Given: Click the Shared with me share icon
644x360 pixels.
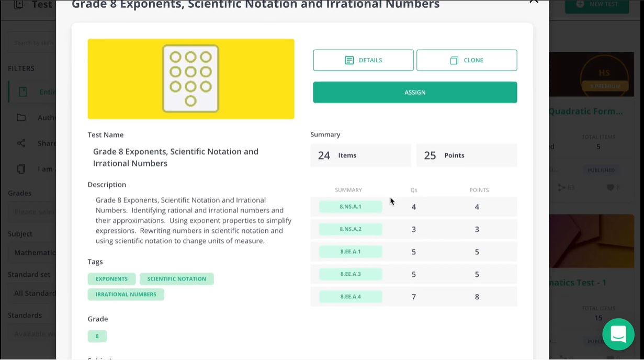Looking at the screenshot, I should pos(21,143).
